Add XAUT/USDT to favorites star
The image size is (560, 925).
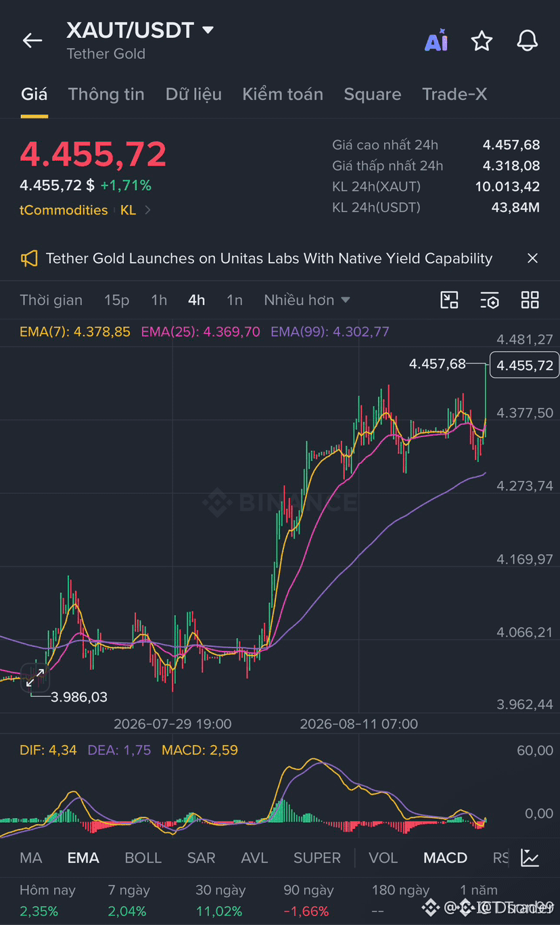pos(482,41)
